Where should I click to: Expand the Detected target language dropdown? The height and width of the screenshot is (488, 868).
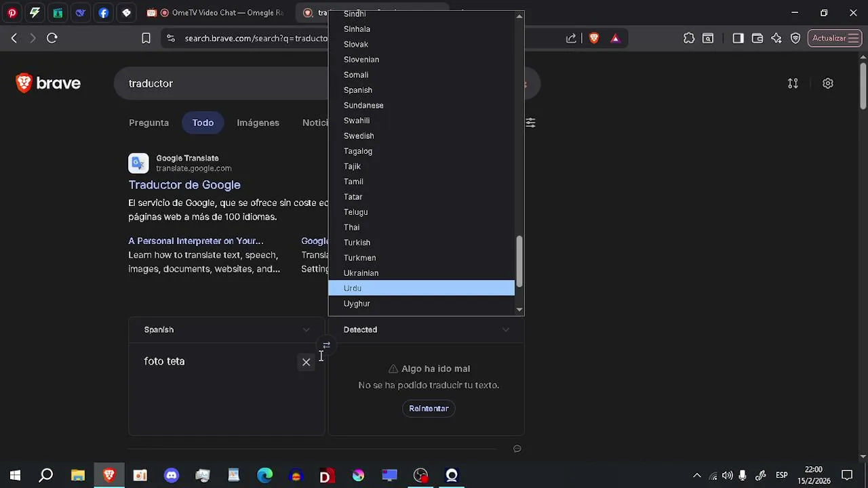426,329
